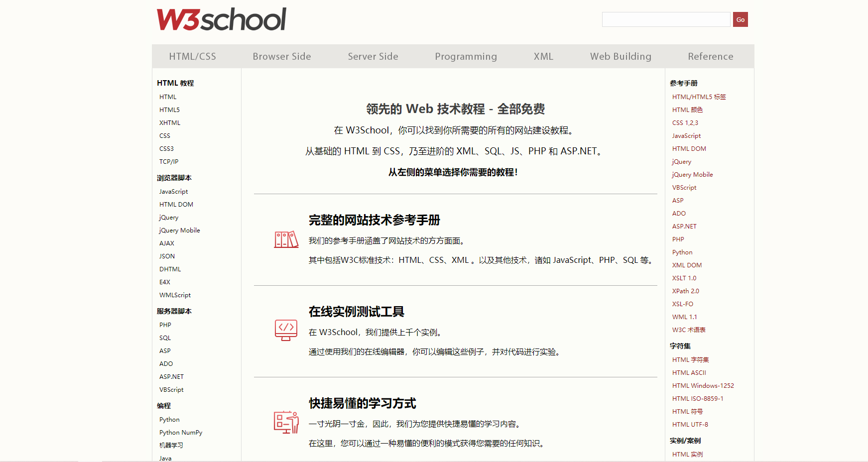The width and height of the screenshot is (868, 462).
Task: Select CSS3 tutorial link
Action: point(166,148)
